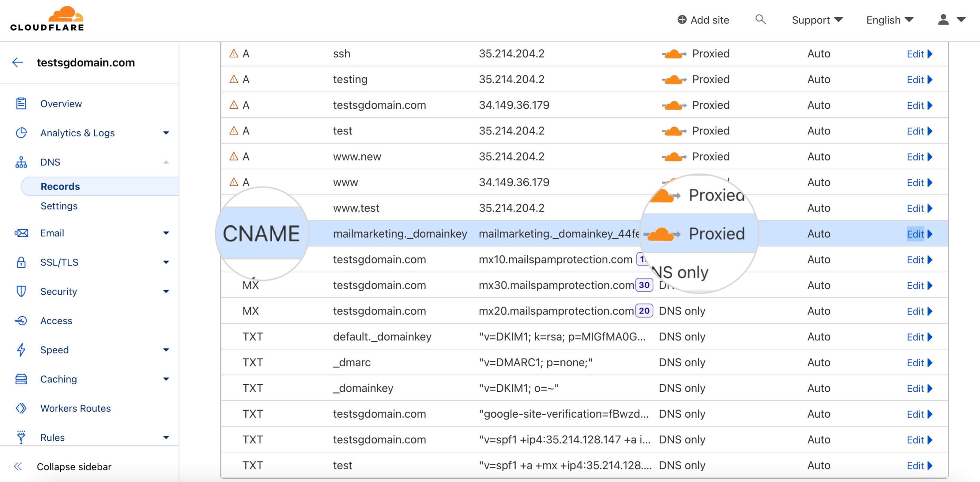Click Collapse sidebar toggle
The height and width of the screenshot is (482, 980).
coord(16,466)
